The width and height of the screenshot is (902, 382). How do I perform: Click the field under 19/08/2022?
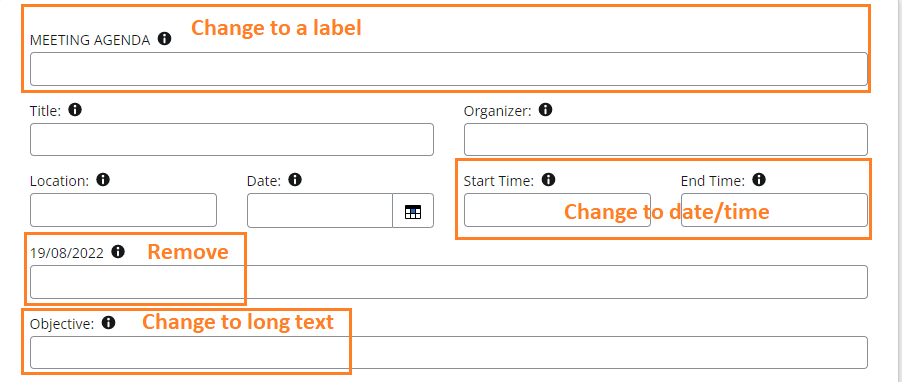pyautogui.click(x=449, y=282)
